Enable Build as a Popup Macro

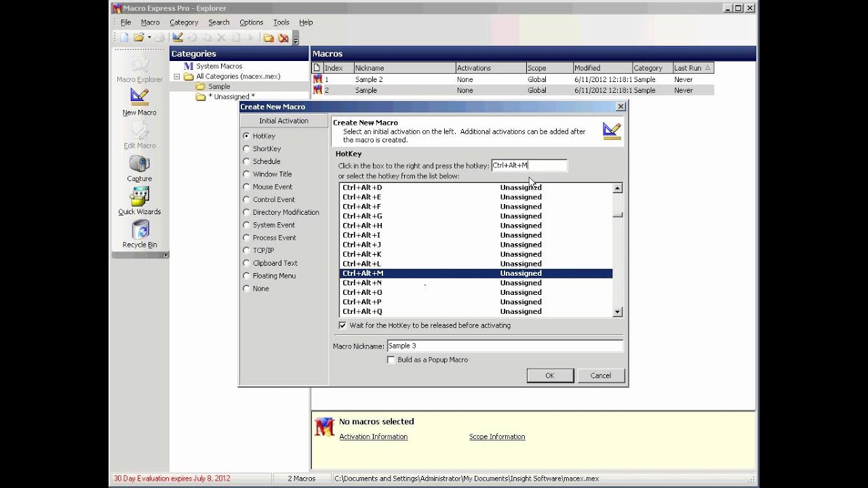(391, 360)
